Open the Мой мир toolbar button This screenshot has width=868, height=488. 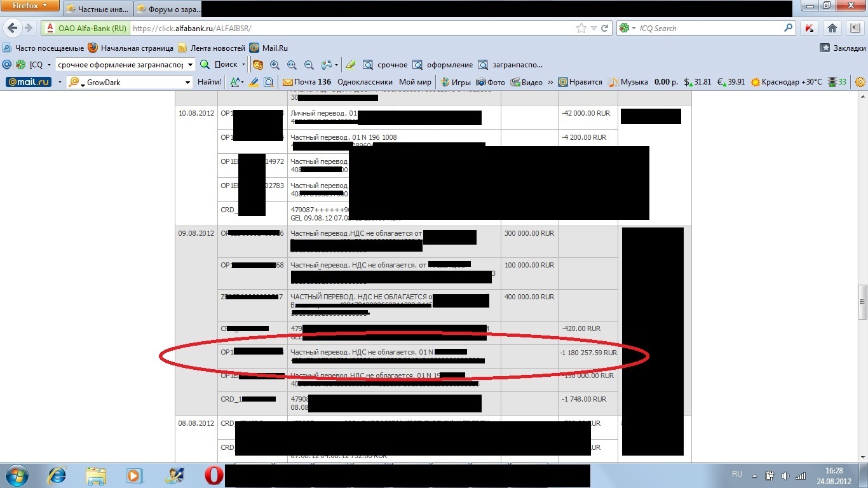[x=415, y=82]
